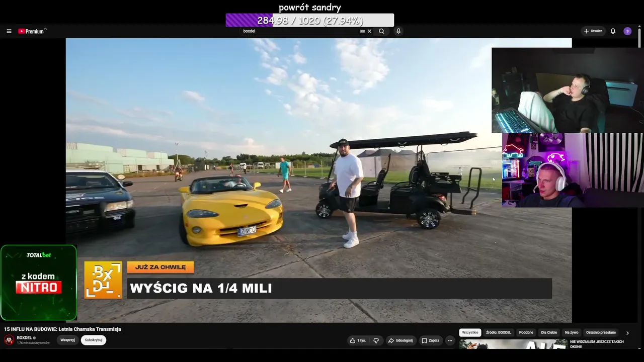The width and height of the screenshot is (644, 362).
Task: Click the TOTALbet NITRO code banner
Action: pos(39,283)
